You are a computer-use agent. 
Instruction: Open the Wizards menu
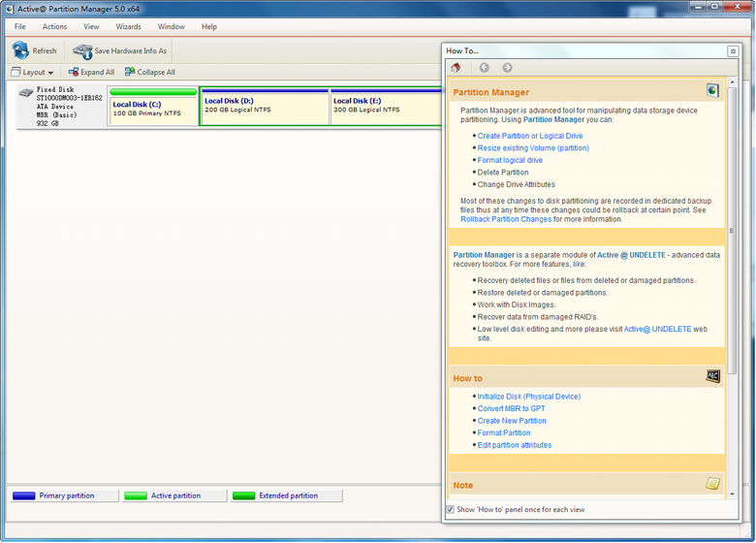[128, 26]
